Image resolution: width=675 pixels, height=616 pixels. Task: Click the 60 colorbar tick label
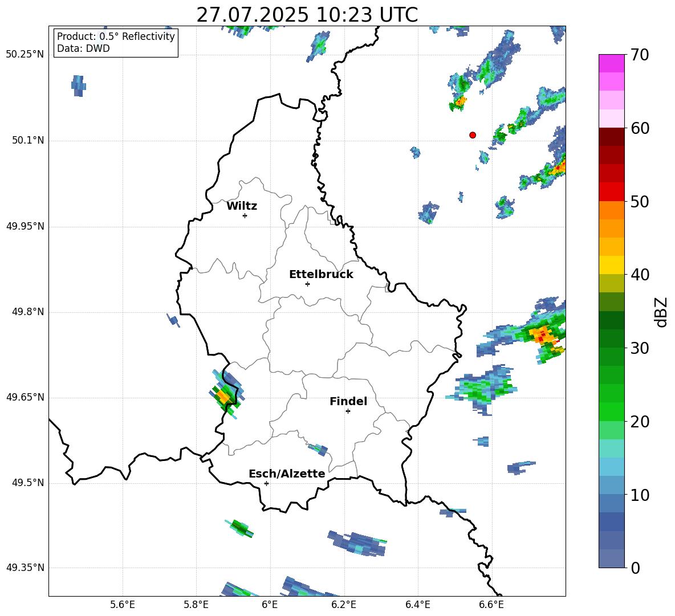click(x=640, y=128)
